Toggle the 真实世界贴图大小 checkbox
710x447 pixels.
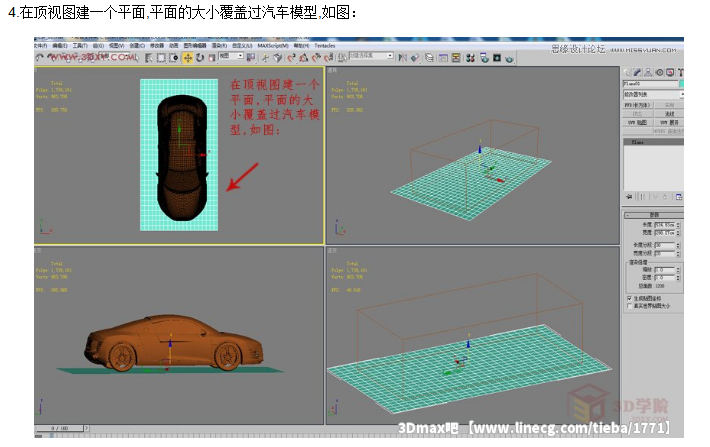[629, 306]
